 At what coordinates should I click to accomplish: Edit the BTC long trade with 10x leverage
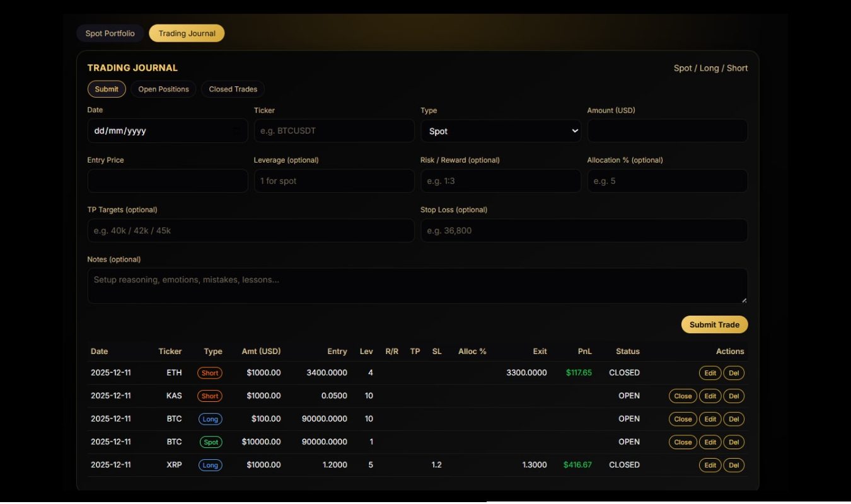click(710, 419)
